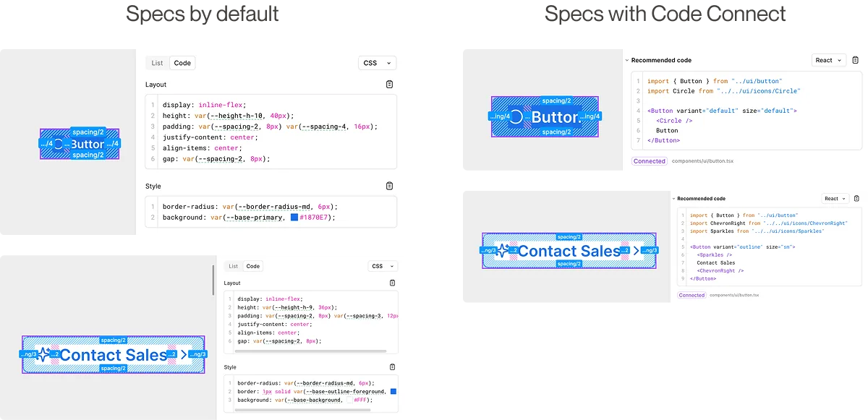868x420 pixels.
Task: Select Contact Sales button in Code Connect canvas
Action: [569, 251]
